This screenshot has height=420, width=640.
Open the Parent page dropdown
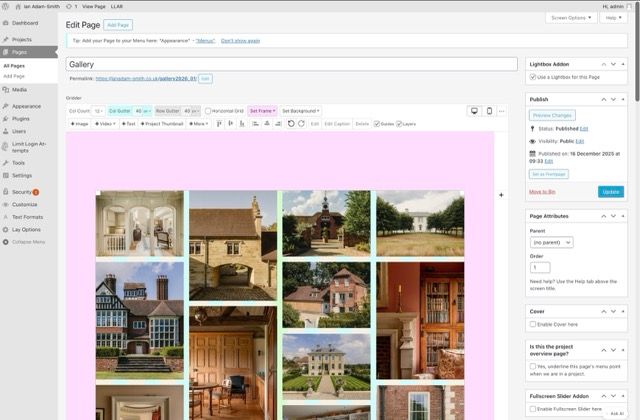[x=551, y=242]
